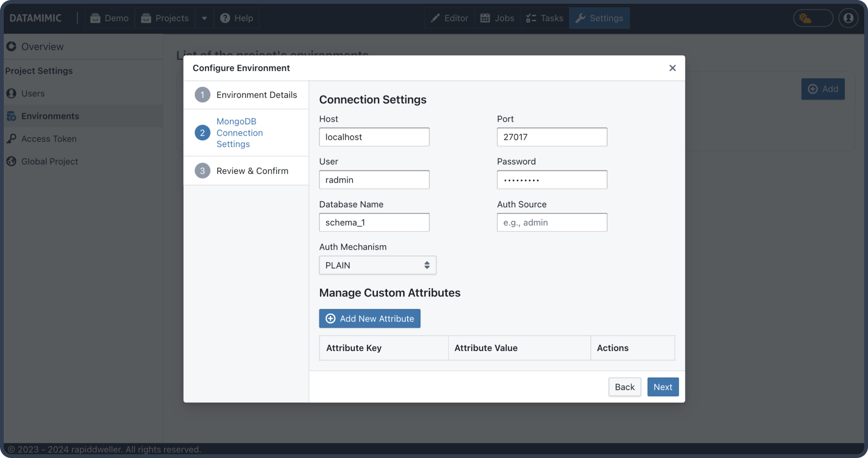Image resolution: width=868 pixels, height=458 pixels.
Task: Open the Demo project button
Action: tap(110, 18)
